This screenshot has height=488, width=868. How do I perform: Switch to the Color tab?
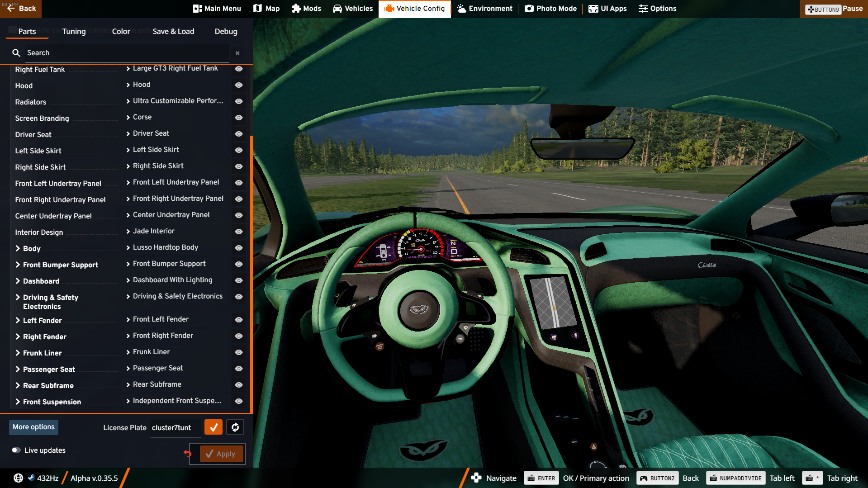(x=121, y=31)
